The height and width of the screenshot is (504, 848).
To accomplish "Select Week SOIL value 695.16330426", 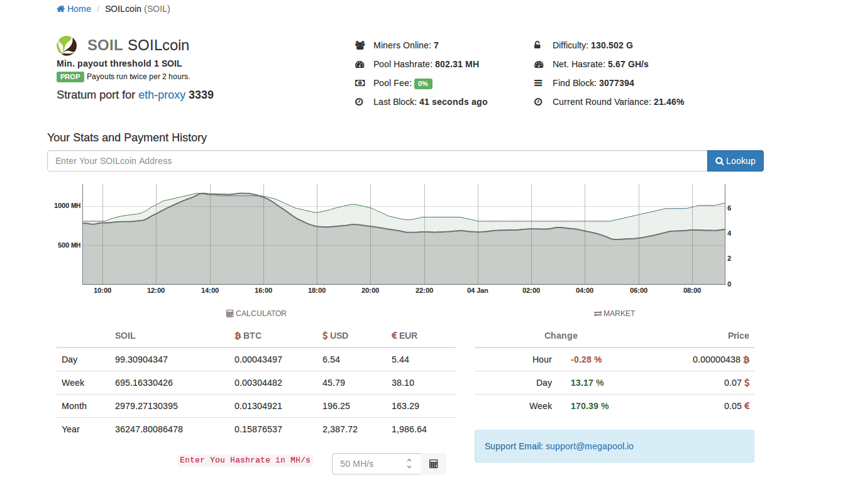I will pyautogui.click(x=144, y=383).
